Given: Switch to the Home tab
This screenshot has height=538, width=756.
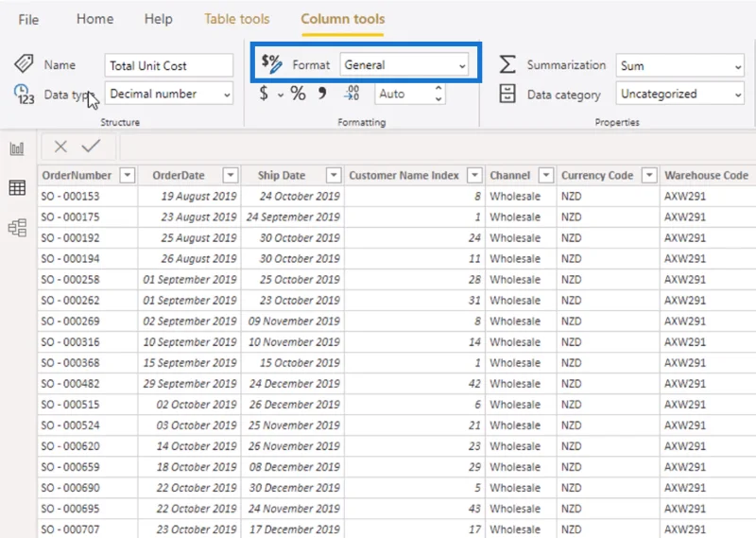Looking at the screenshot, I should point(95,19).
